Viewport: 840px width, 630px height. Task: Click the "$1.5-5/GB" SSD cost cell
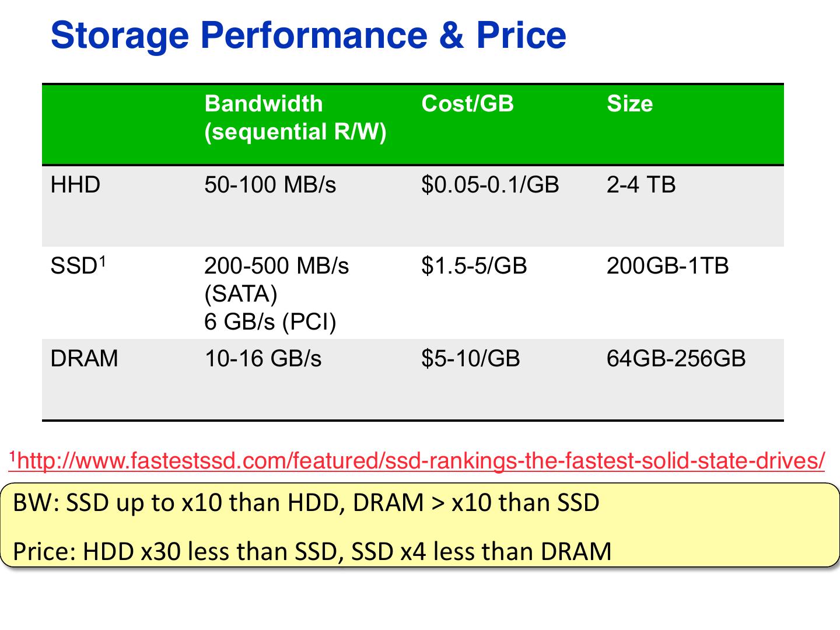[474, 266]
